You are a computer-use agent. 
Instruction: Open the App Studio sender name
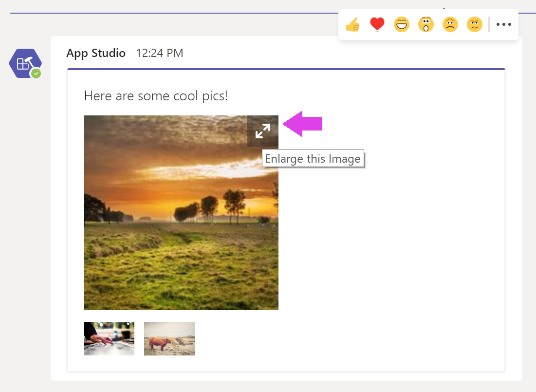pyautogui.click(x=95, y=53)
